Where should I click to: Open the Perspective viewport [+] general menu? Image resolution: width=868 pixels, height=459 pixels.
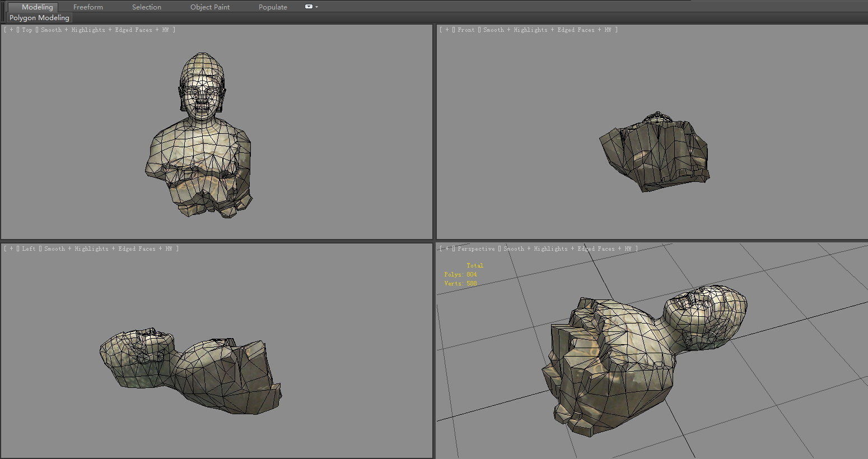[447, 249]
